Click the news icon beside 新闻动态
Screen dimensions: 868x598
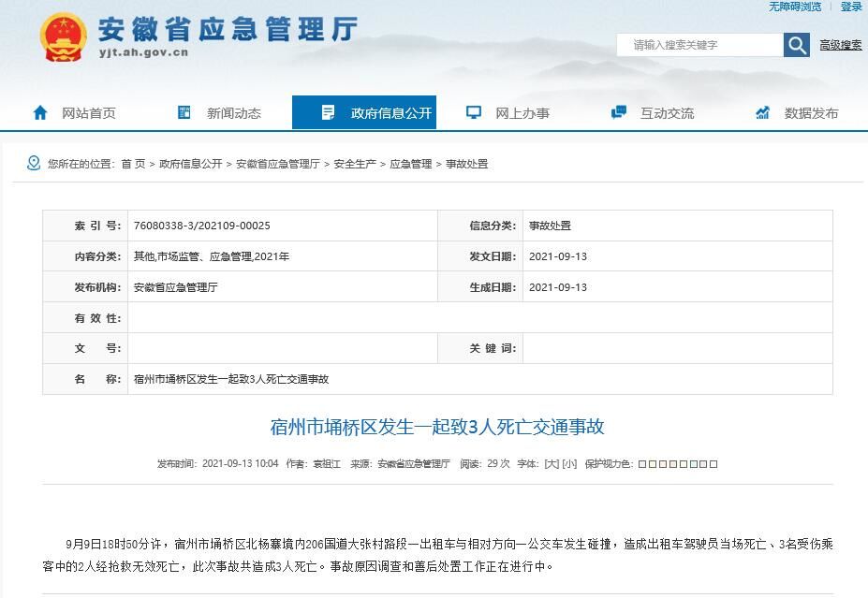[184, 113]
